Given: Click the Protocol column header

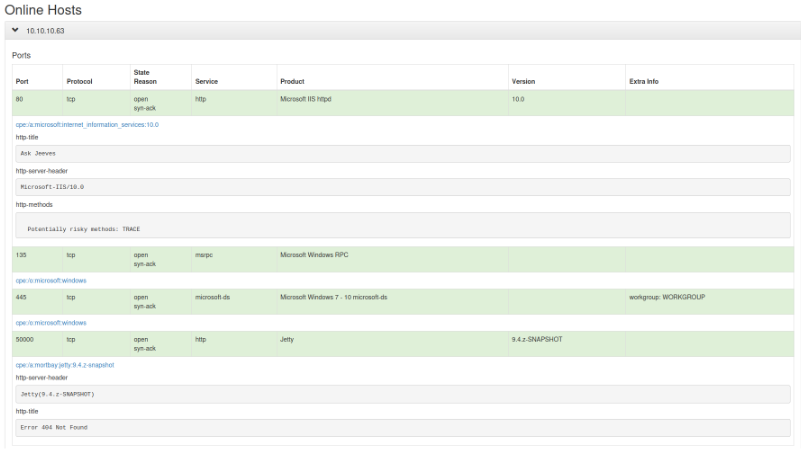Looking at the screenshot, I should [79, 81].
